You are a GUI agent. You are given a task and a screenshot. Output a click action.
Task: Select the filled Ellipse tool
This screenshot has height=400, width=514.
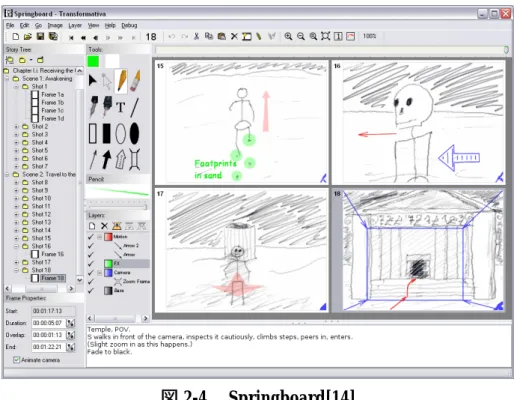(134, 134)
